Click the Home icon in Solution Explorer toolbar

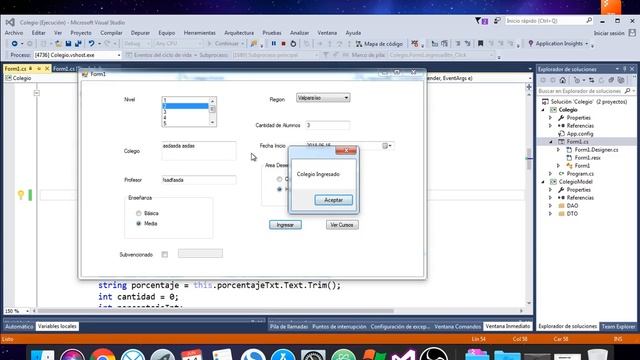click(562, 80)
